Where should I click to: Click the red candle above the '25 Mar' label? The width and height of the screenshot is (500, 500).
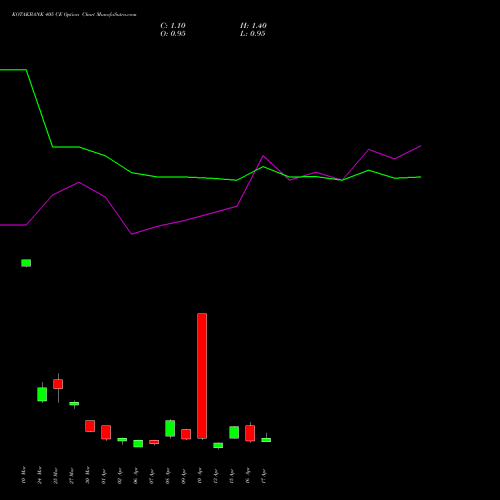[58, 384]
